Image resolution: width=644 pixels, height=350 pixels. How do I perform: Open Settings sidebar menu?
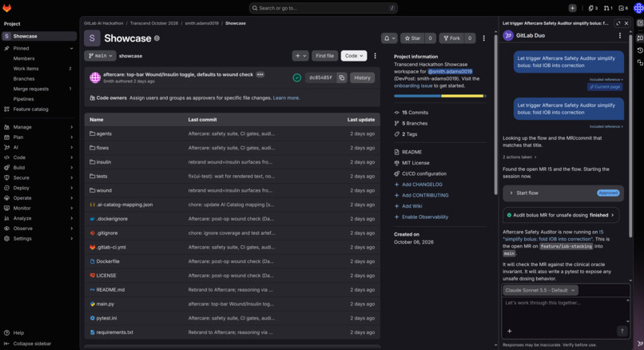click(x=38, y=238)
